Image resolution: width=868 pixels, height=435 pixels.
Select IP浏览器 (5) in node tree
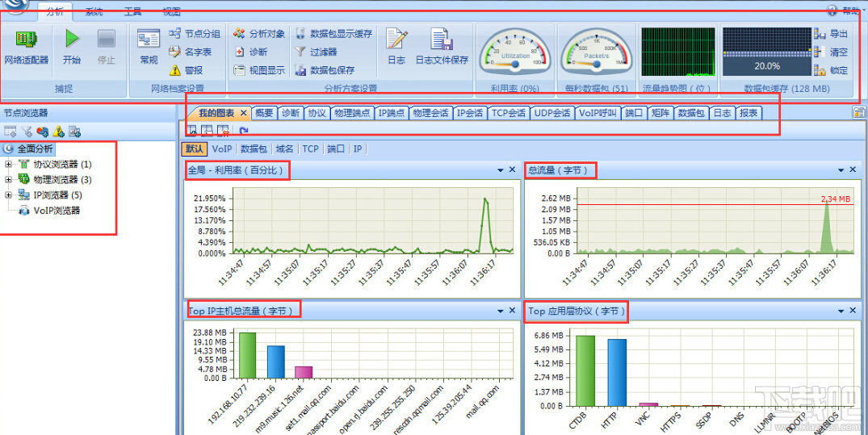click(x=57, y=195)
